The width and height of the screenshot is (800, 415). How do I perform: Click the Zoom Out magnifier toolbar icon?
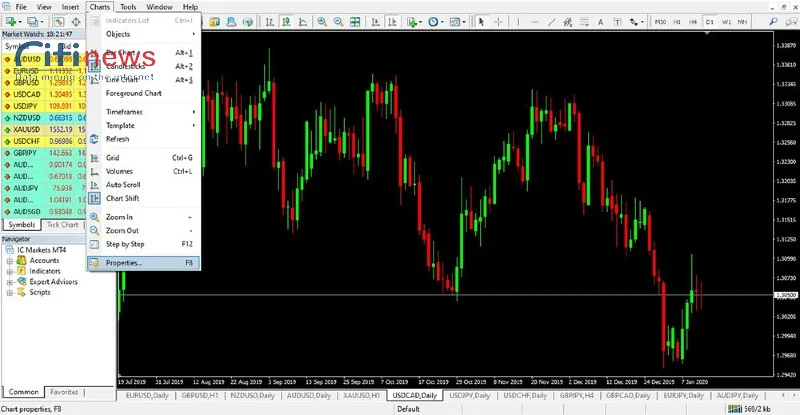coord(338,21)
